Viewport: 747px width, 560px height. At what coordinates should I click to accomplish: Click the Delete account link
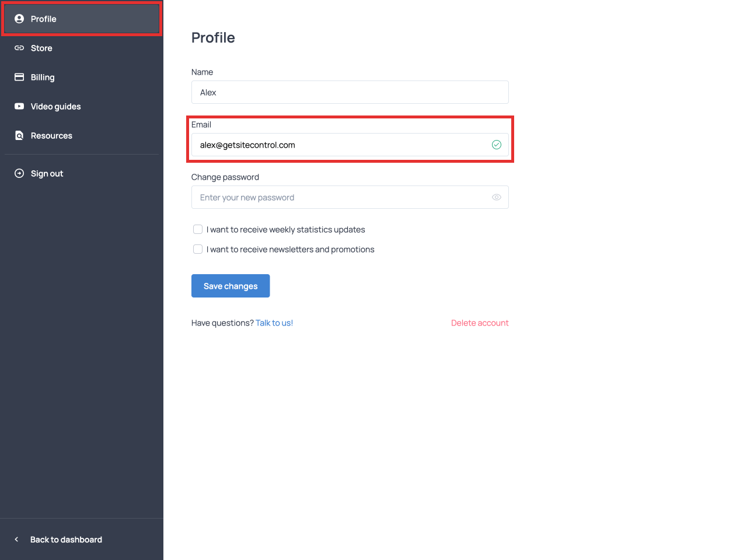pyautogui.click(x=480, y=323)
